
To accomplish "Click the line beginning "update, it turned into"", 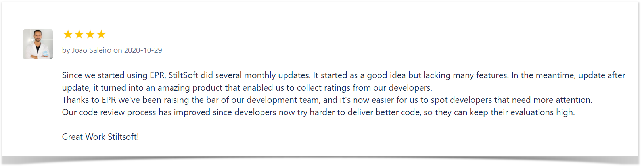I will (247, 88).
